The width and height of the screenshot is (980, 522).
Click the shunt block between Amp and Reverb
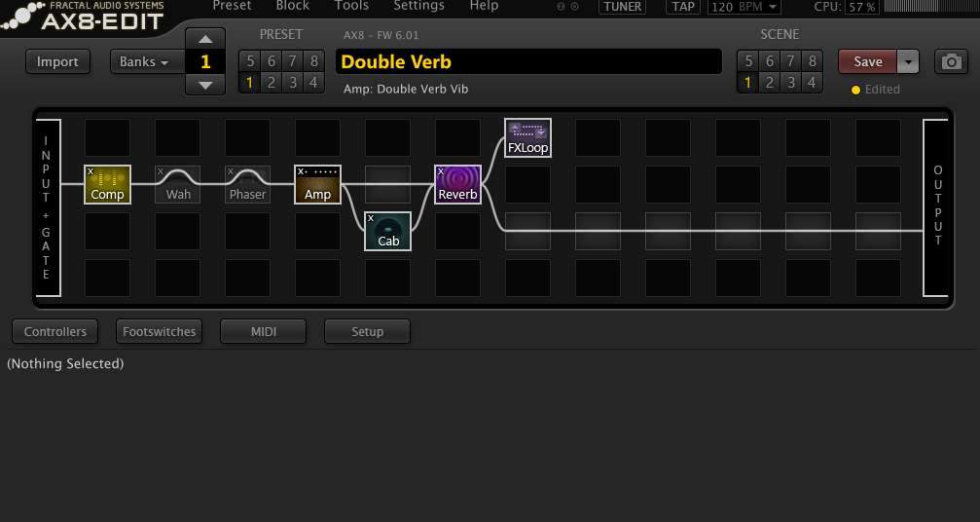[387, 184]
